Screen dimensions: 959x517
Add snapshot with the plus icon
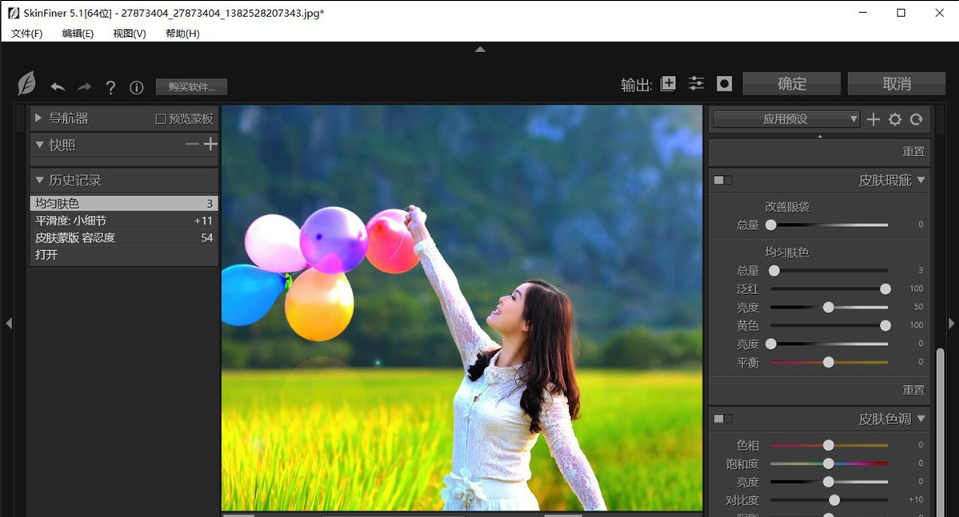pos(210,144)
